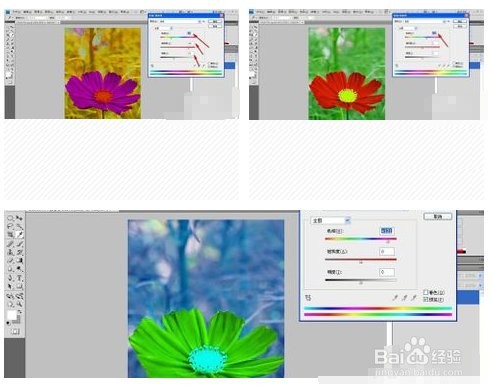The width and height of the screenshot is (491, 390).
Task: Click the Saturation value field in bottom dialog
Action: point(387,251)
